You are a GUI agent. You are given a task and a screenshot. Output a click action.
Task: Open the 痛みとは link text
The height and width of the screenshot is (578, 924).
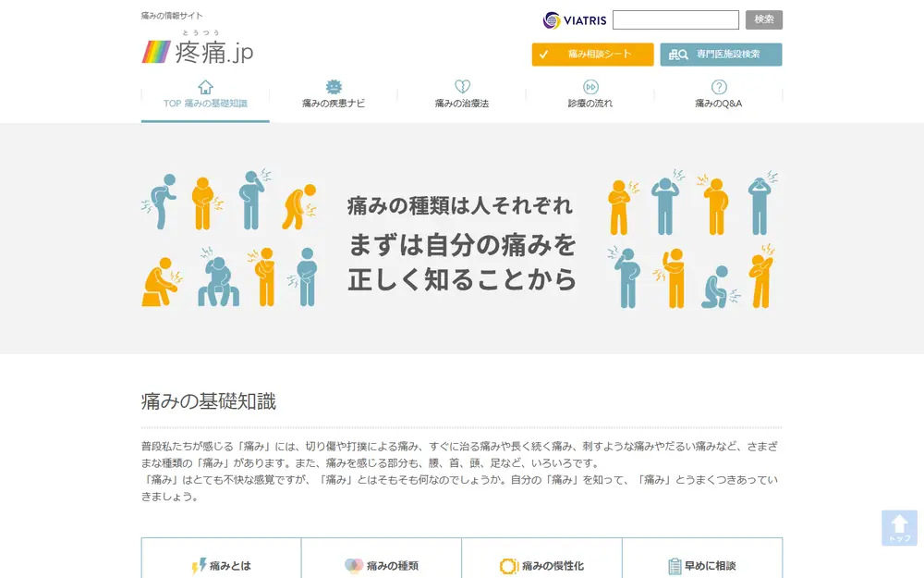click(x=230, y=566)
